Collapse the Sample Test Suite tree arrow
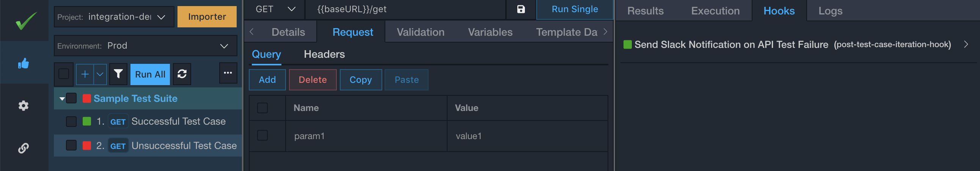Image resolution: width=980 pixels, height=171 pixels. (x=62, y=99)
